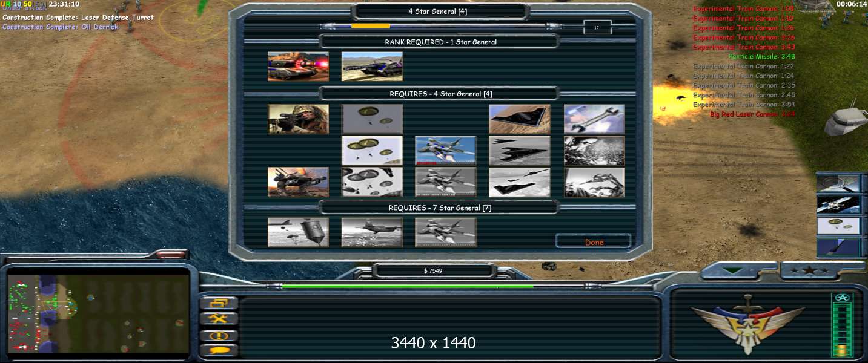
Task: Select gray stealth bombers in middle row
Action: coord(520,151)
